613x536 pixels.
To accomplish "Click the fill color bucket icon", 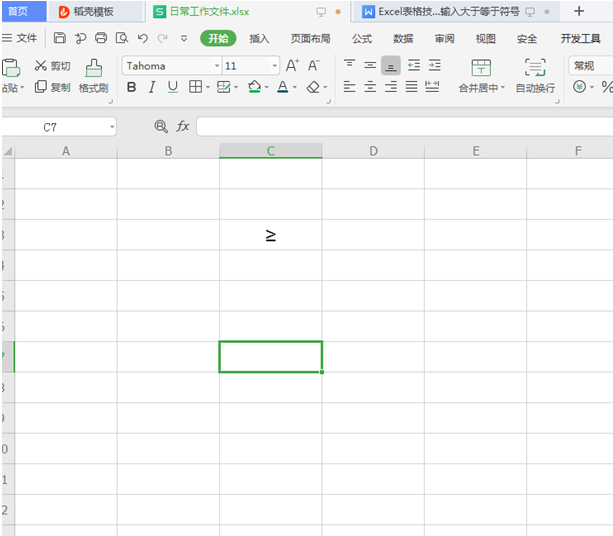I will tap(255, 87).
